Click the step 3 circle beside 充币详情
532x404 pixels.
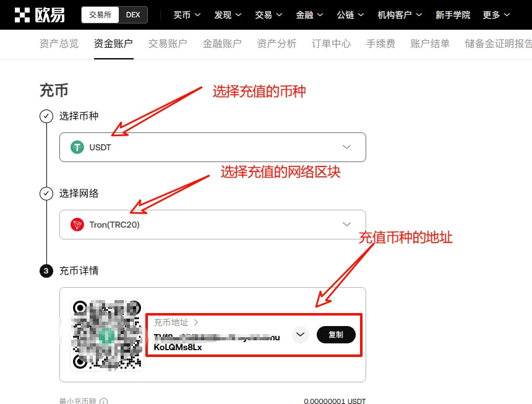47,271
